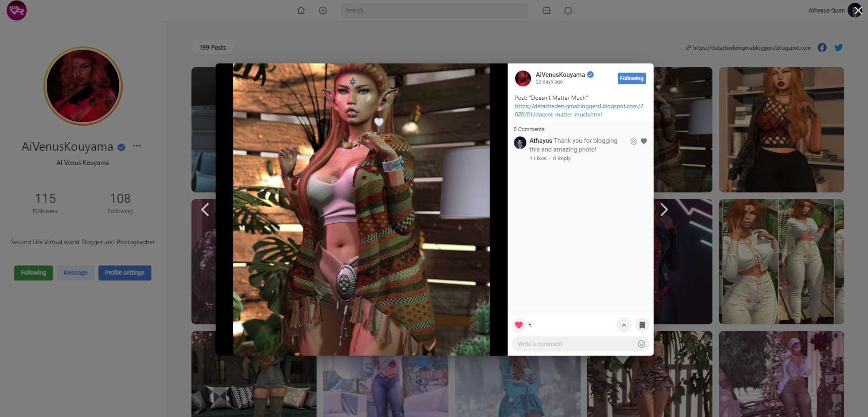868x417 pixels.
Task: Open the messages chat icon
Action: (x=546, y=10)
